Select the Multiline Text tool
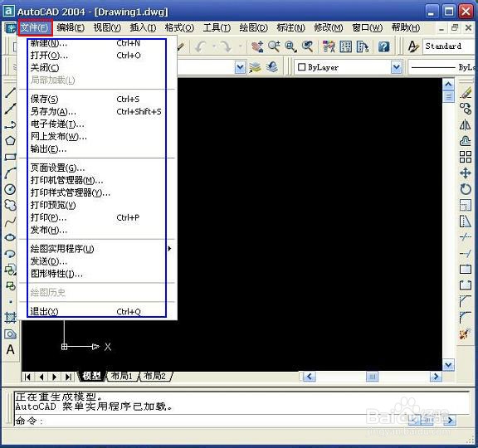The image size is (478, 448). click(x=10, y=349)
